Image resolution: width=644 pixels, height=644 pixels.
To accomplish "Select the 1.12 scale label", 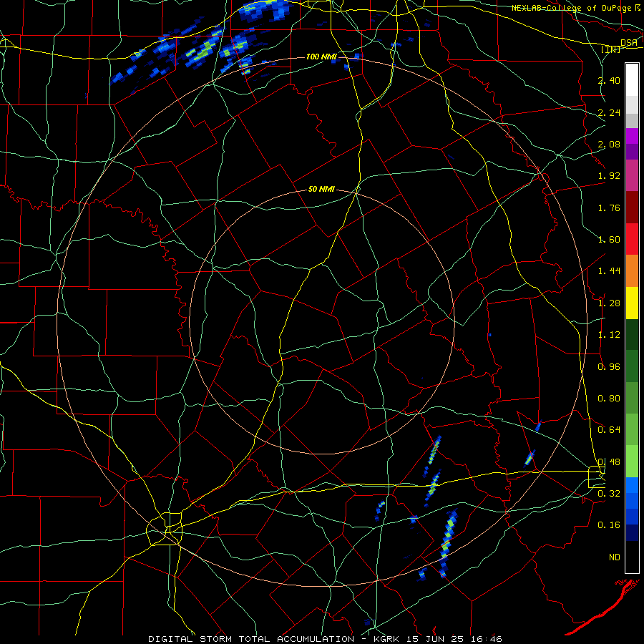I will coord(609,335).
